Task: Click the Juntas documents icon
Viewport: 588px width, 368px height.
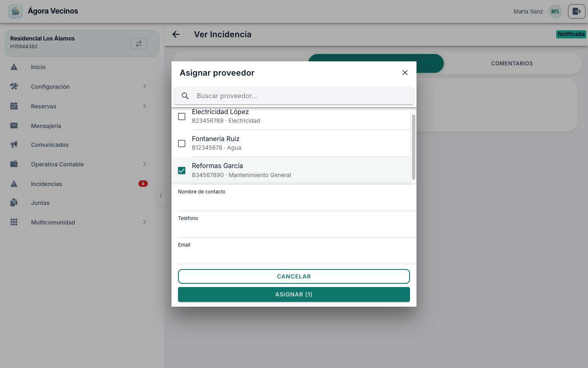Action: pyautogui.click(x=14, y=202)
